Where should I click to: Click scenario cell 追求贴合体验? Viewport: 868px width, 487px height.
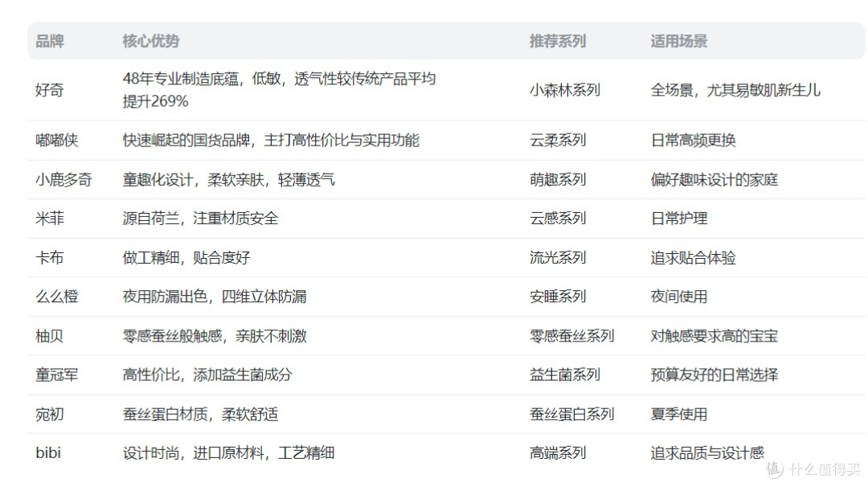pos(693,257)
